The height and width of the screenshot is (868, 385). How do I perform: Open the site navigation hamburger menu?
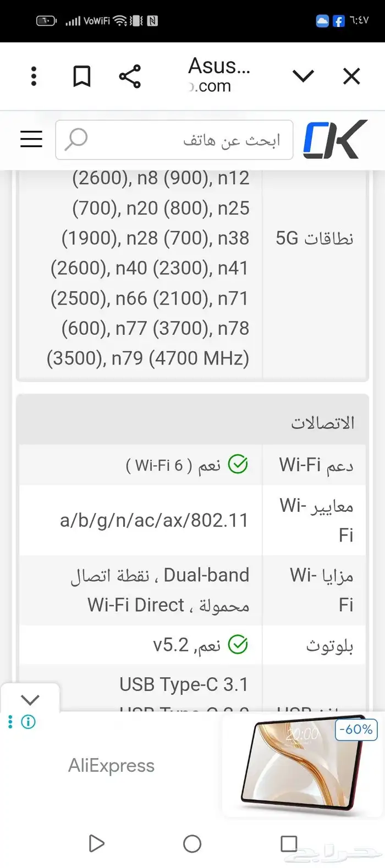pos(31,140)
